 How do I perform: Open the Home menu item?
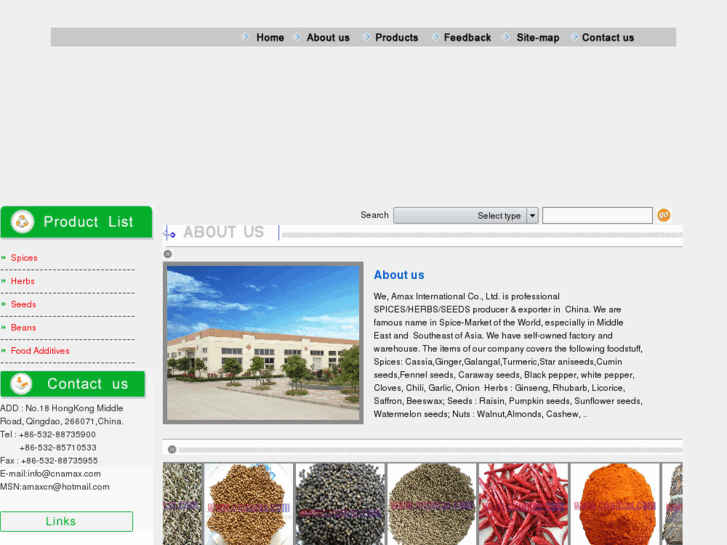pos(270,38)
